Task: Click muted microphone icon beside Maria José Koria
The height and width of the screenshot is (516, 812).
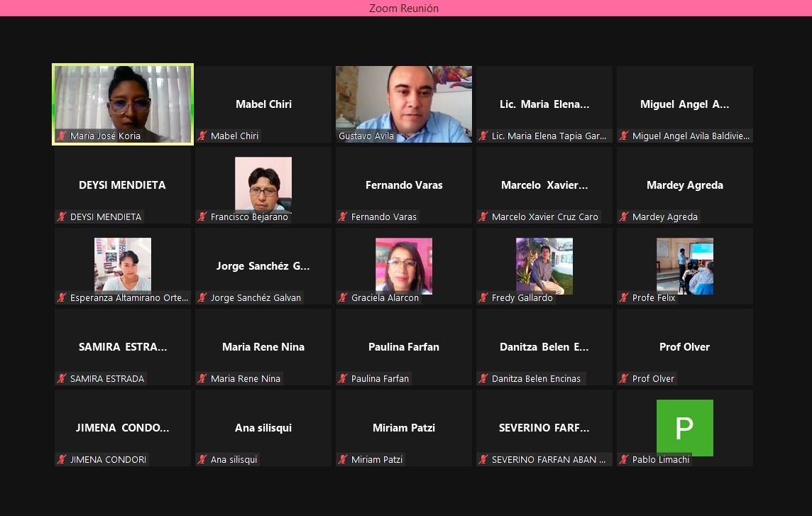Action: [x=62, y=136]
